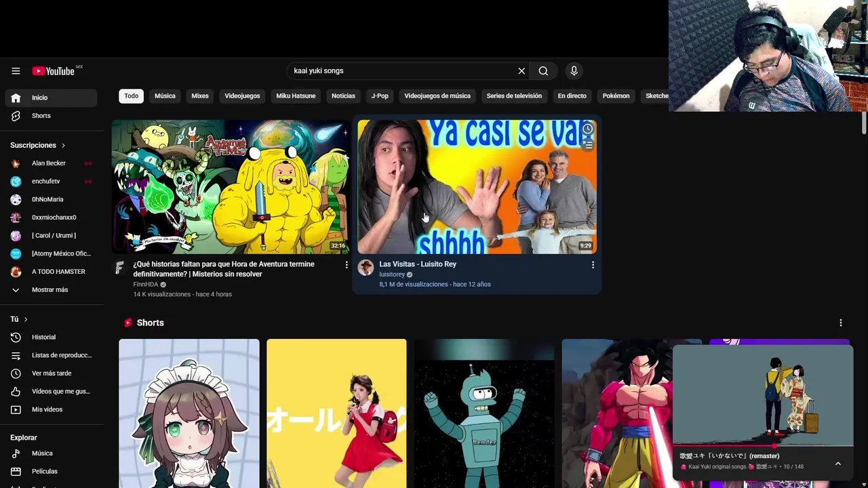Seek on the miniplayer progress bar

pos(763,446)
